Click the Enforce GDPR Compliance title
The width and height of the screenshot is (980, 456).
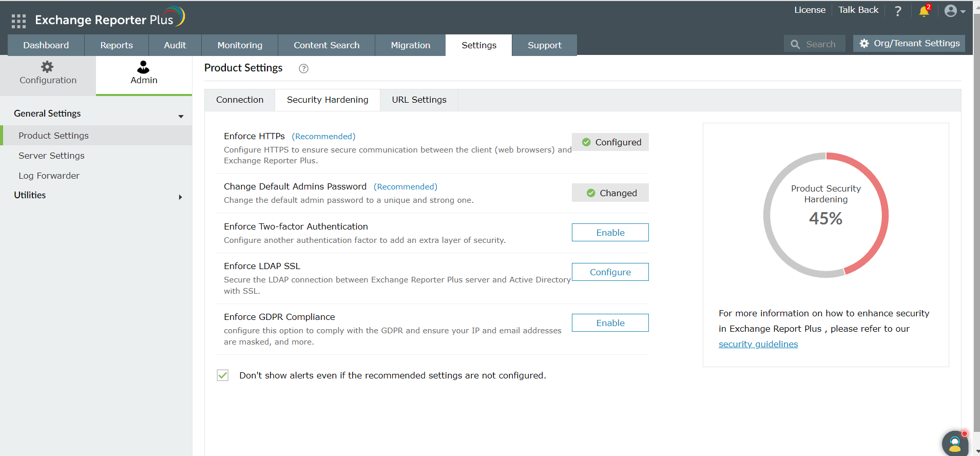click(x=279, y=317)
